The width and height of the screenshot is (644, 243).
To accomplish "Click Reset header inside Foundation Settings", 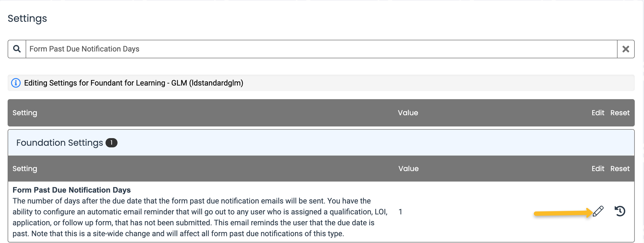I will click(x=620, y=169).
